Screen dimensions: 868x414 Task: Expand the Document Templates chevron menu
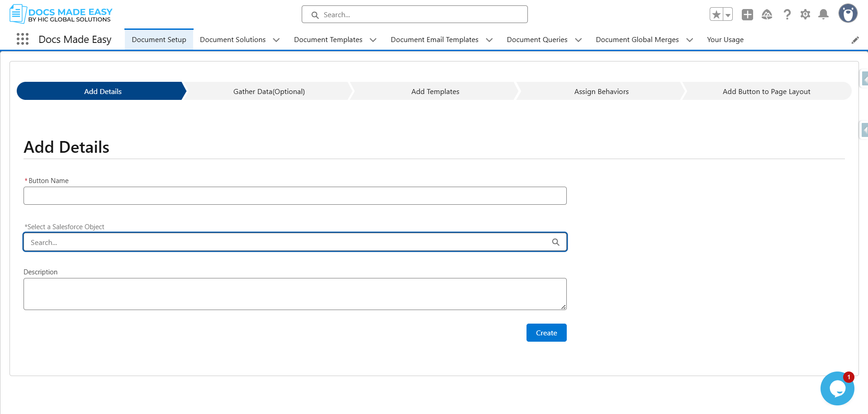373,40
